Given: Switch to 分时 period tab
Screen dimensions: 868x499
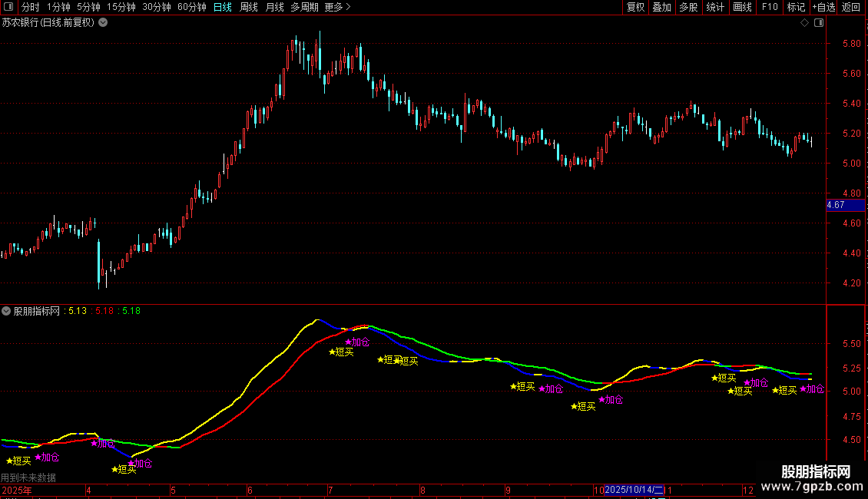Looking at the screenshot, I should [x=31, y=7].
